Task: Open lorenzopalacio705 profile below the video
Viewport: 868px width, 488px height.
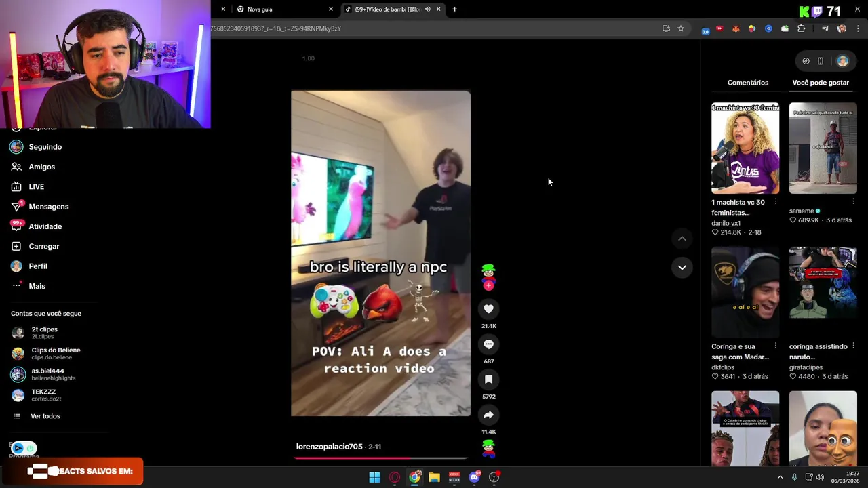Action: (329, 447)
